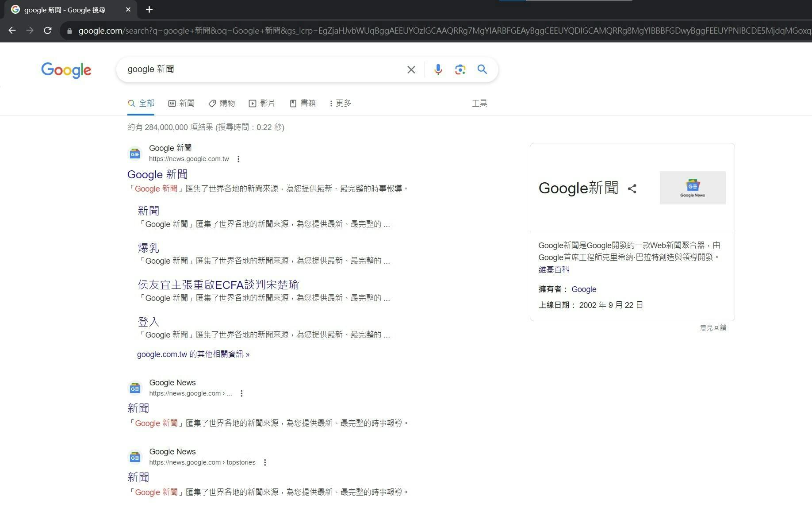Switch to the 書籍 tab

tap(303, 103)
